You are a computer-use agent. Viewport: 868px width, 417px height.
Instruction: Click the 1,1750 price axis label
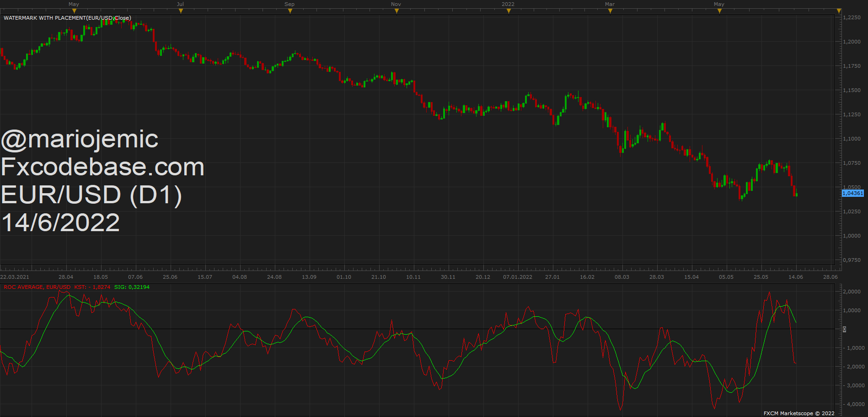(852, 66)
